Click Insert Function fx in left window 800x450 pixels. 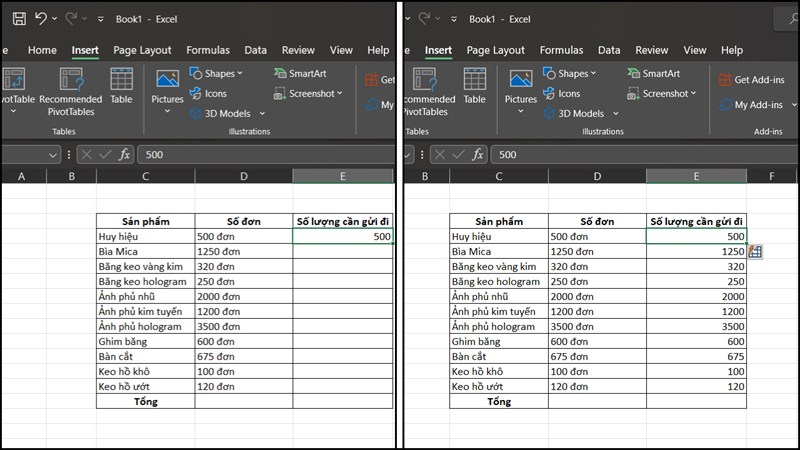(124, 154)
